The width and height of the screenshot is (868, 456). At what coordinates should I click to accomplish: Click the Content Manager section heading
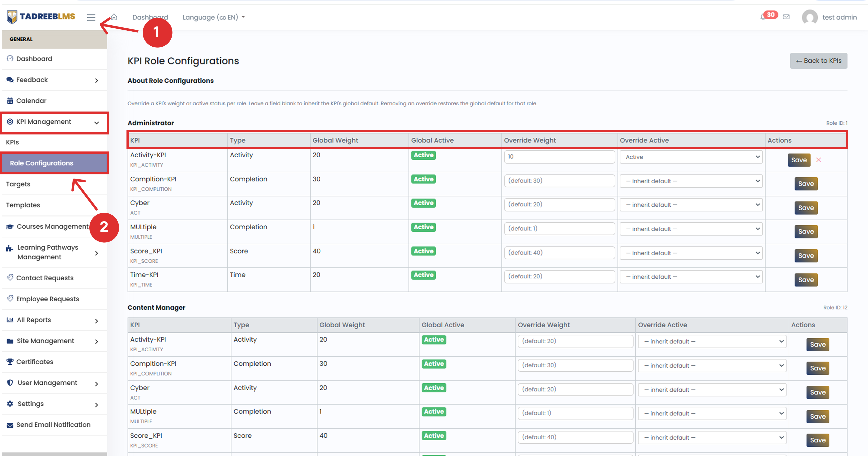pyautogui.click(x=156, y=307)
